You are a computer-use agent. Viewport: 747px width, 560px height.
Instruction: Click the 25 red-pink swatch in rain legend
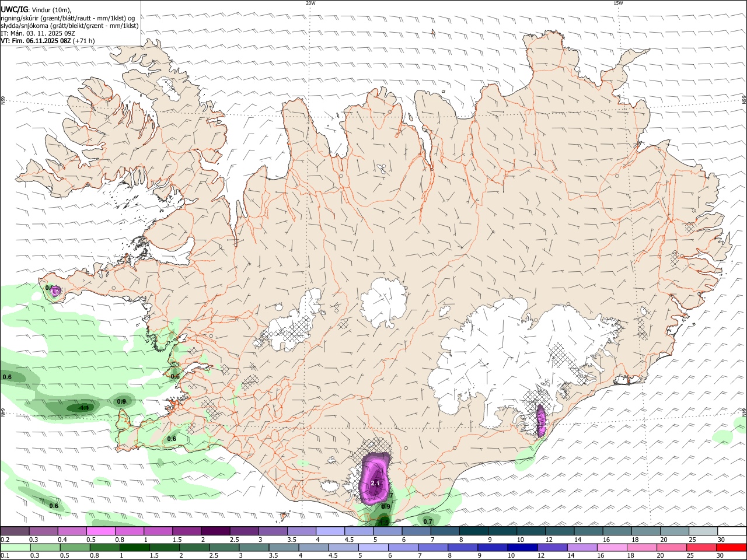coord(701,547)
